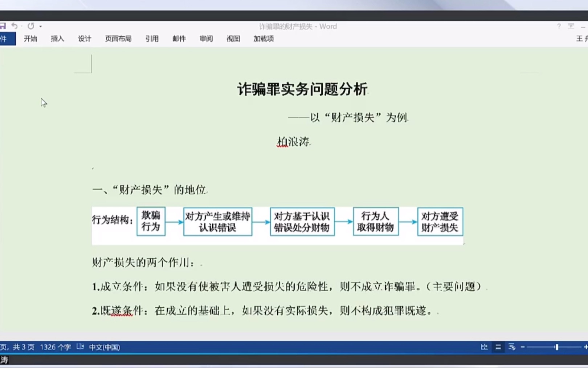Select the 行为人取得财物 flowchart box
Image resolution: width=588 pixels, height=368 pixels.
coord(376,222)
